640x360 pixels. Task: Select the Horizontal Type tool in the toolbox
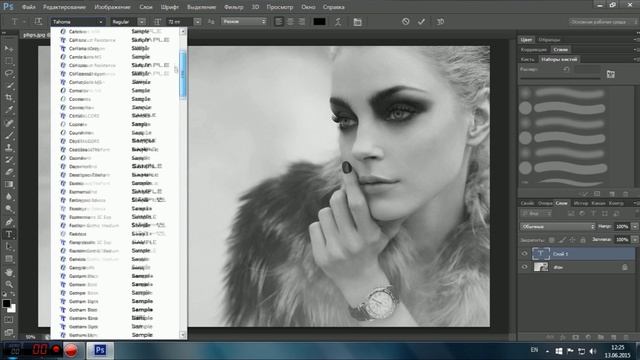9,234
